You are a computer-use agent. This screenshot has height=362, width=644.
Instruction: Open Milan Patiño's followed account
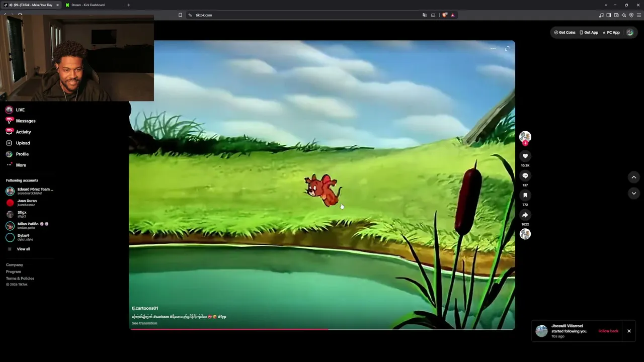(x=27, y=226)
